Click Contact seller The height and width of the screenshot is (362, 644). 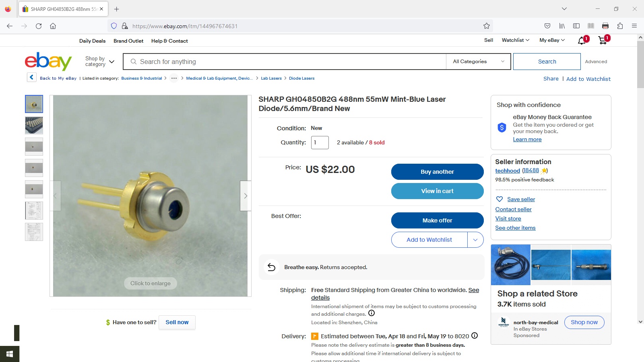tap(513, 209)
